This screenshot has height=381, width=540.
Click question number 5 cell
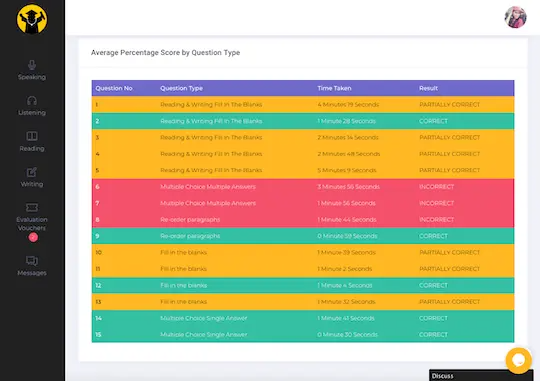pyautogui.click(x=97, y=170)
